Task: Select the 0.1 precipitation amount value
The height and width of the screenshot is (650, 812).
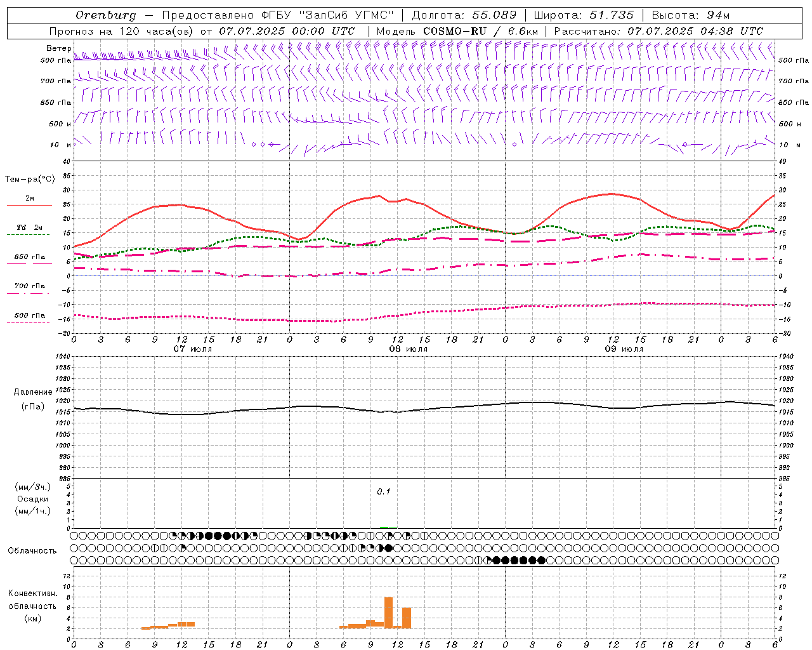Action: tap(384, 491)
